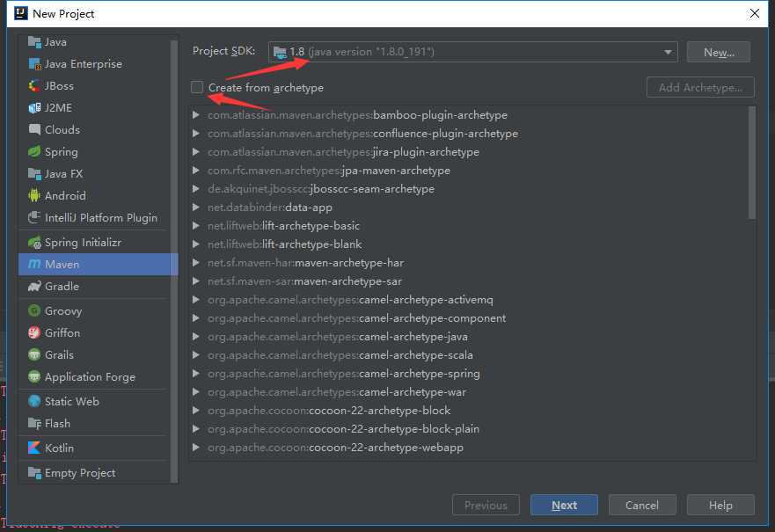
Task: Click the Spring leaf icon
Action: [x=34, y=151]
